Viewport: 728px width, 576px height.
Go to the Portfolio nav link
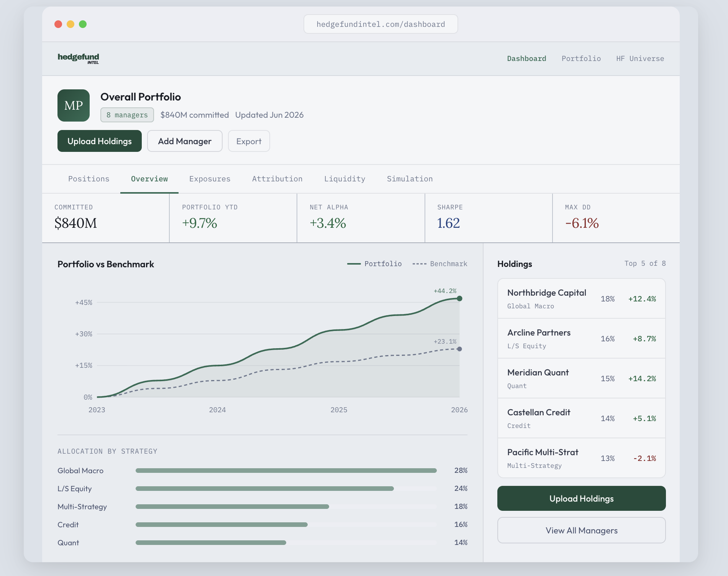[x=581, y=58]
